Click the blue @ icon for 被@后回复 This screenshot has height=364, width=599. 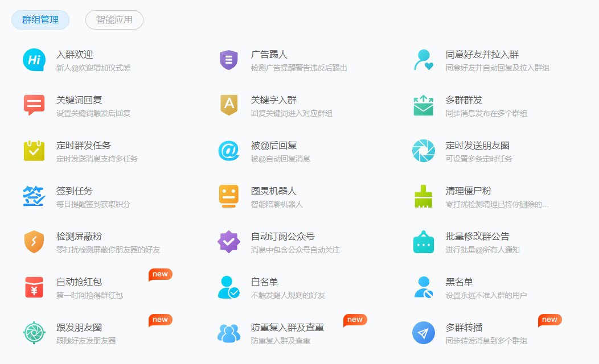229,151
